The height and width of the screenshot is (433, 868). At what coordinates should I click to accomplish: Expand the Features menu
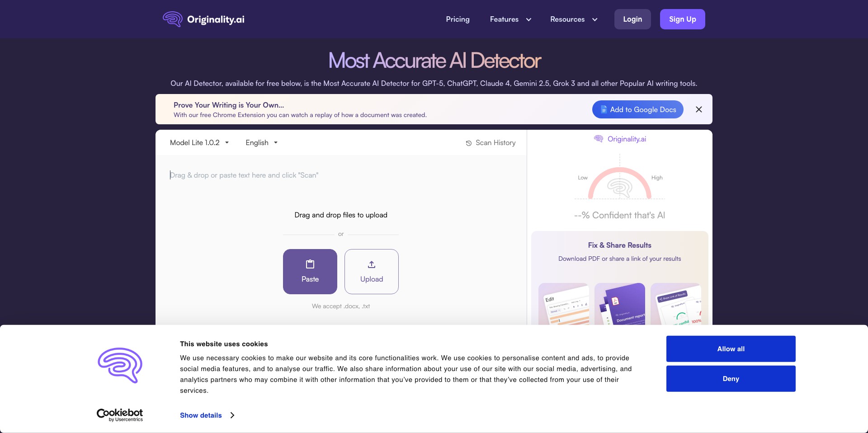510,19
